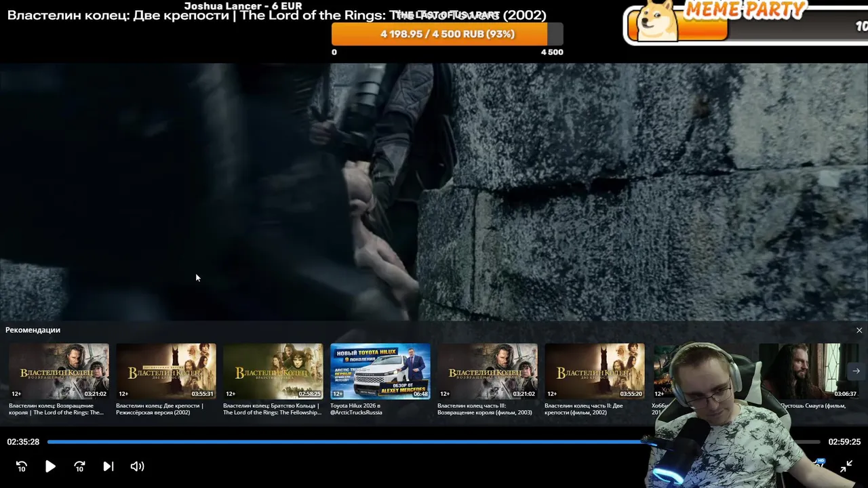Viewport: 868px width, 488px height.
Task: Click the elapsed time 02:35:28
Action: (23, 442)
